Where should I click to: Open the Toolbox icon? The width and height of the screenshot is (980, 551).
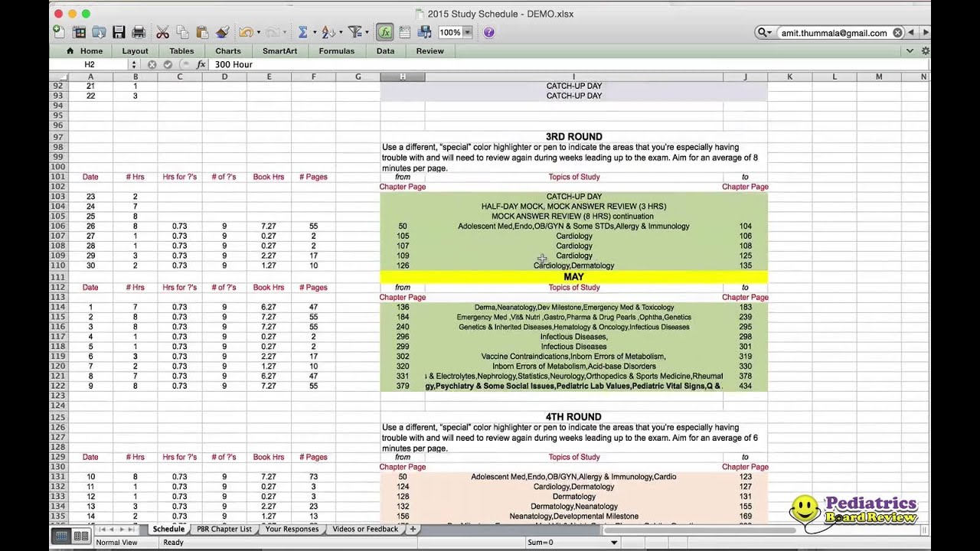tap(405, 32)
